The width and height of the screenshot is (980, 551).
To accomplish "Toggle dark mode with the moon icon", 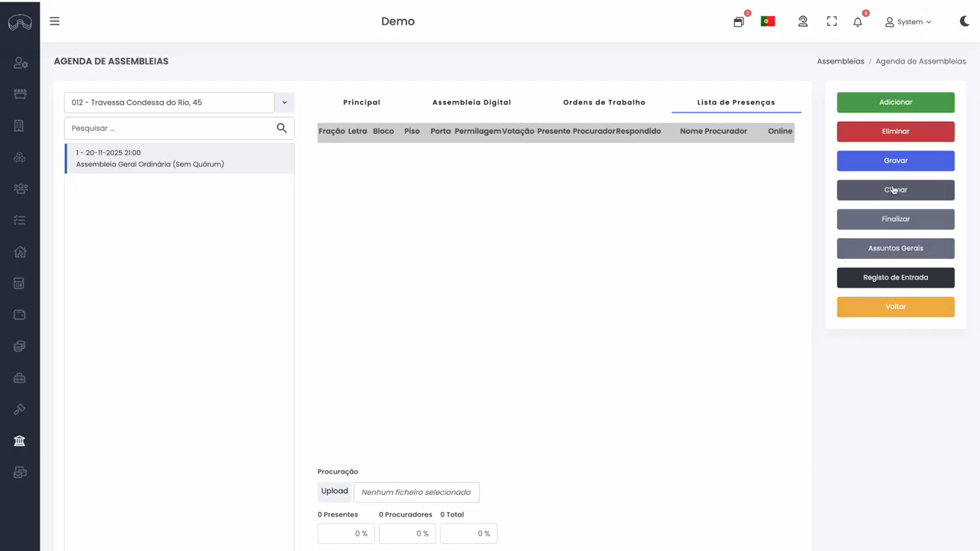I will pos(964,21).
